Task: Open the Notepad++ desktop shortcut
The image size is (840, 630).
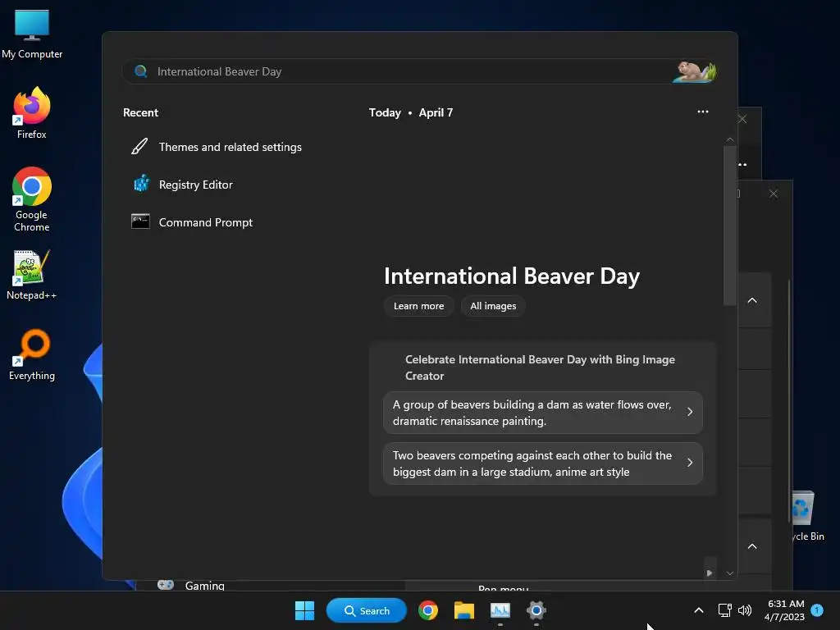Action: [32, 275]
